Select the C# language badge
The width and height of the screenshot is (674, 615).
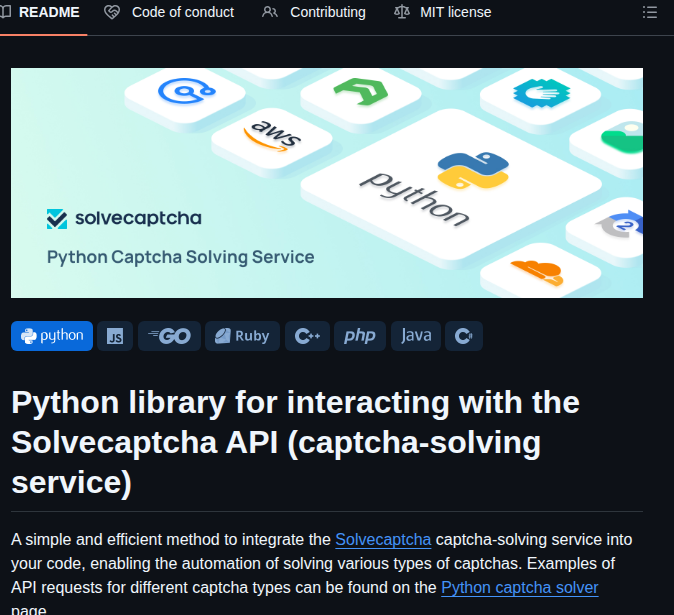click(x=464, y=336)
